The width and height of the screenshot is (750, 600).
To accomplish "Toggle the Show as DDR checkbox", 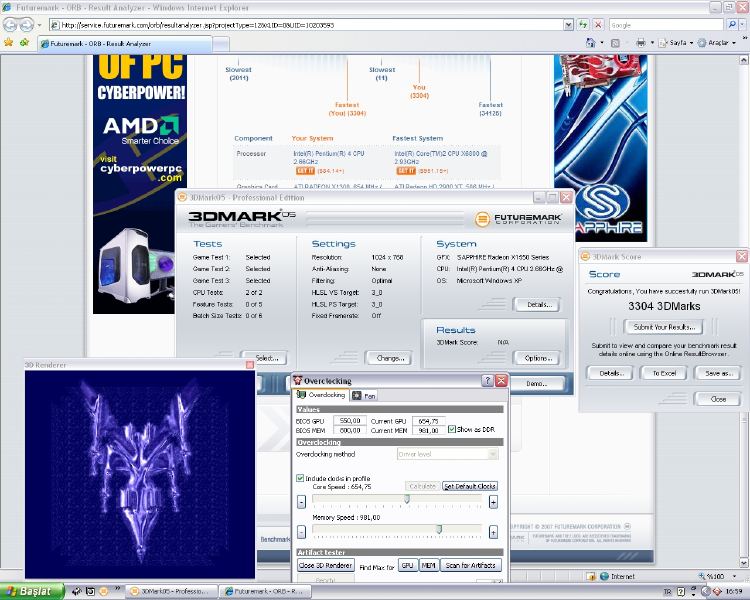I will [x=452, y=429].
